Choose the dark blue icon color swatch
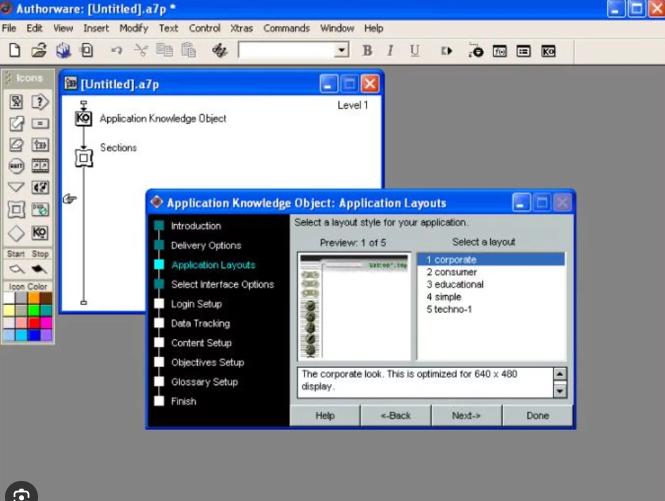The height and width of the screenshot is (501, 665). tap(34, 335)
